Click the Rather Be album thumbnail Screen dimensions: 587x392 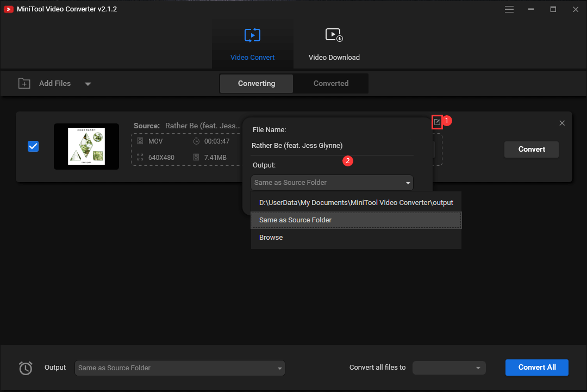click(x=86, y=146)
